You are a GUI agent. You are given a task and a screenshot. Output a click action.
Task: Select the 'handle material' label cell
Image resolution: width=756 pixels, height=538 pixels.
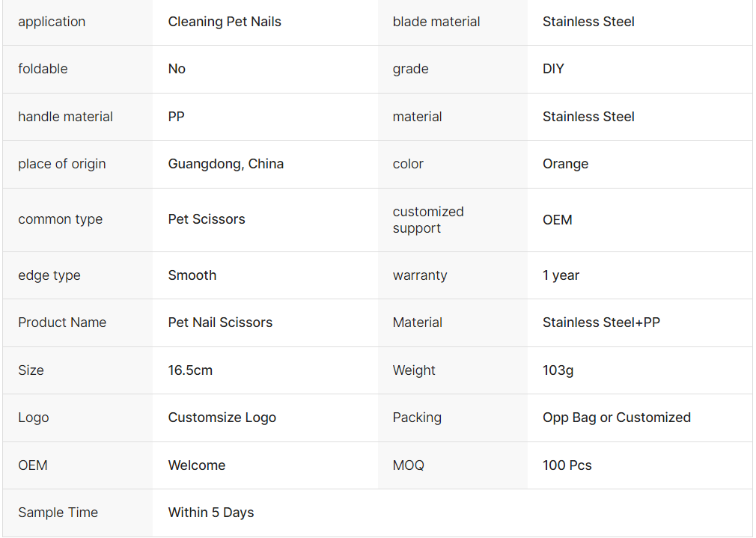(65, 117)
